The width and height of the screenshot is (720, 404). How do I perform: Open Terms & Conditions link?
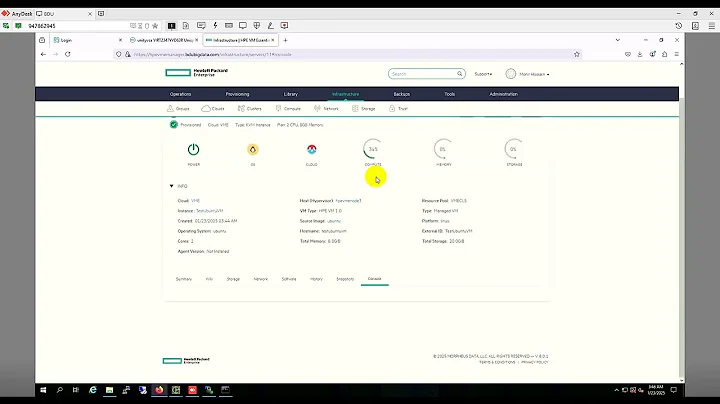click(x=497, y=362)
